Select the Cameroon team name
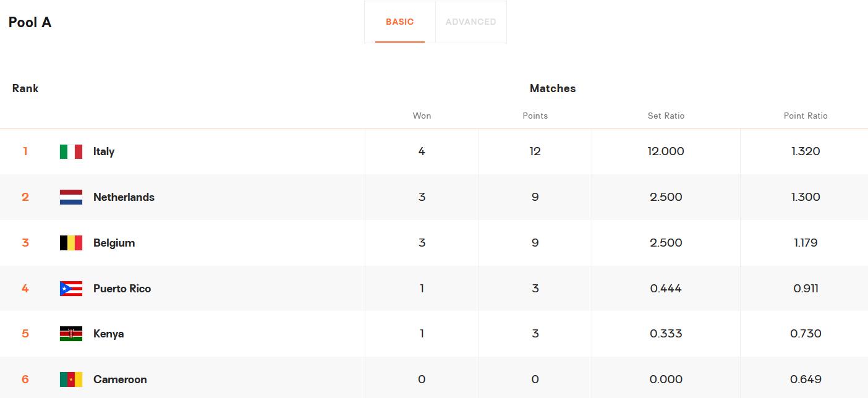 coord(120,379)
